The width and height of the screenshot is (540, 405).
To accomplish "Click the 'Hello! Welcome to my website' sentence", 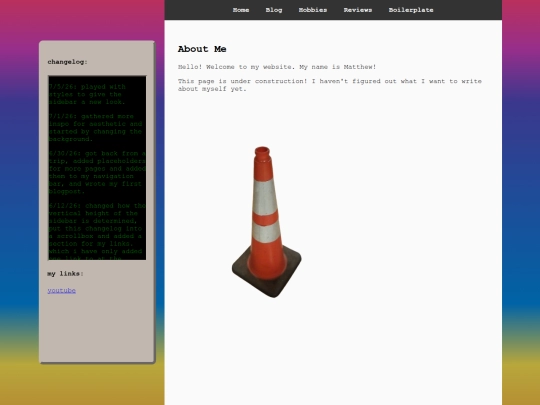I will [x=277, y=67].
